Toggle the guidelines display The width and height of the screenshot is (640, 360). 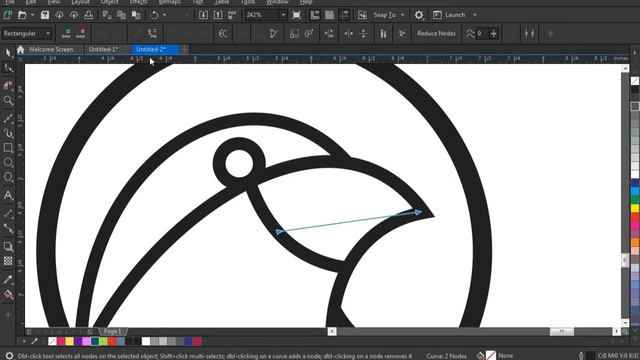point(344,15)
